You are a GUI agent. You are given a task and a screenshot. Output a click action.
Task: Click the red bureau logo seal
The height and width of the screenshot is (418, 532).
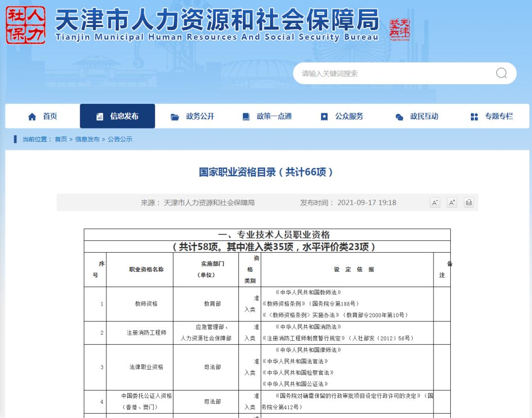(26, 25)
